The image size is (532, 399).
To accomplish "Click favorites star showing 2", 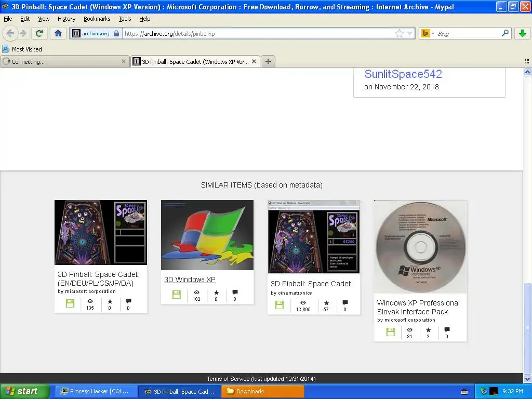I will tap(428, 330).
